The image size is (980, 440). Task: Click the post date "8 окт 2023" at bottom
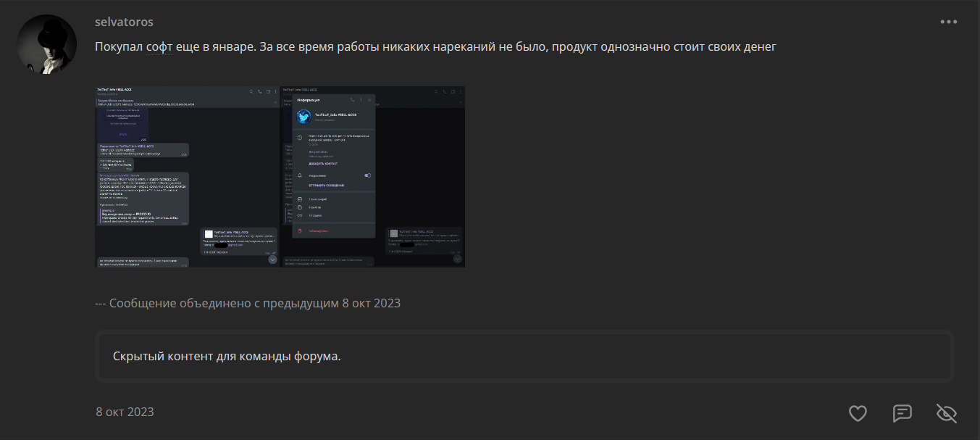click(125, 412)
